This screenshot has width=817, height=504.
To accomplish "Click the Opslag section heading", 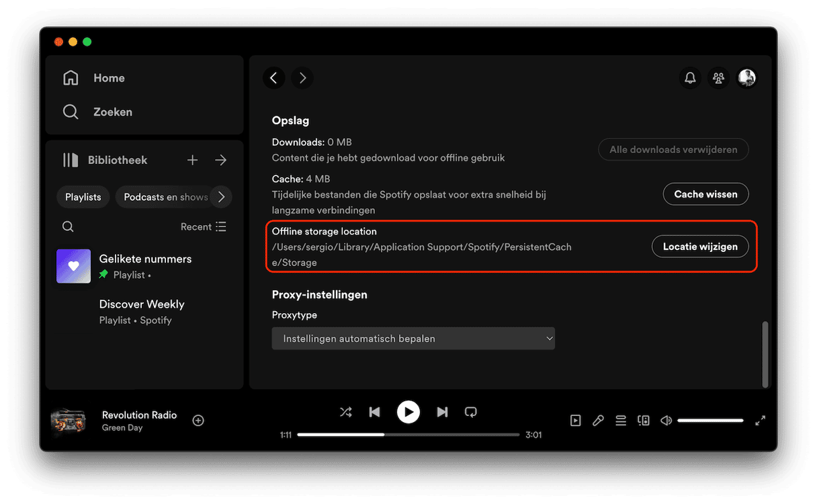I will (290, 121).
